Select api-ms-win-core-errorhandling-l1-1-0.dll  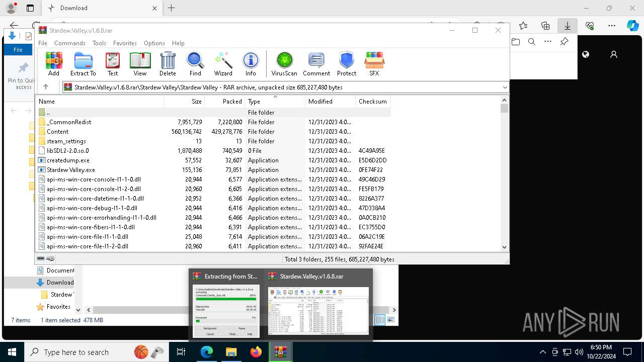click(214, 218)
